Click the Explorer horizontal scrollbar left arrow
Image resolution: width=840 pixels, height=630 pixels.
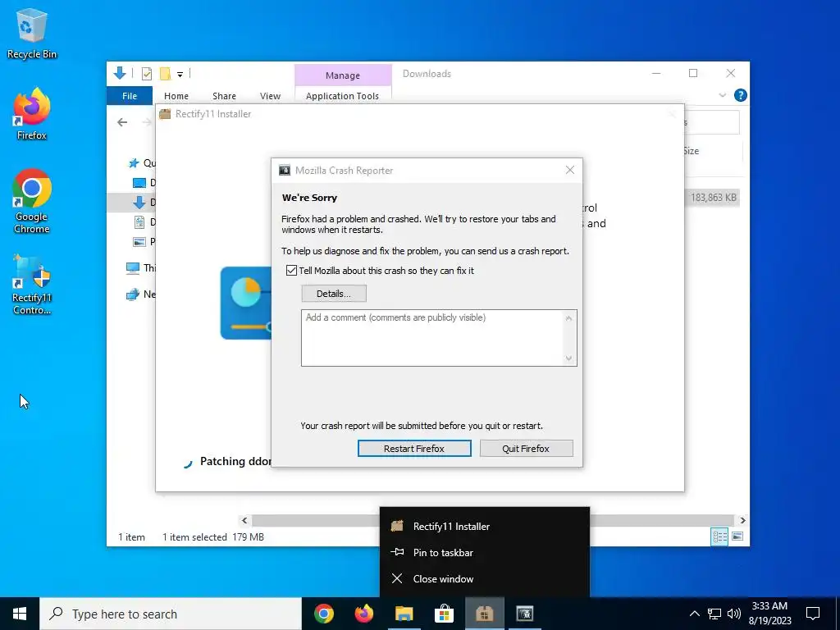coord(244,520)
